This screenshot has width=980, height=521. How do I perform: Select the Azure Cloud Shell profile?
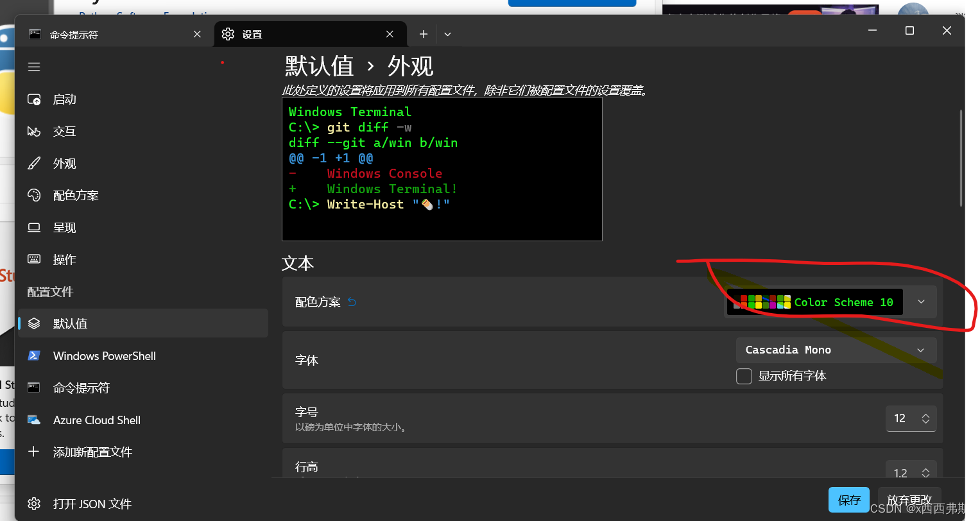coord(142,420)
